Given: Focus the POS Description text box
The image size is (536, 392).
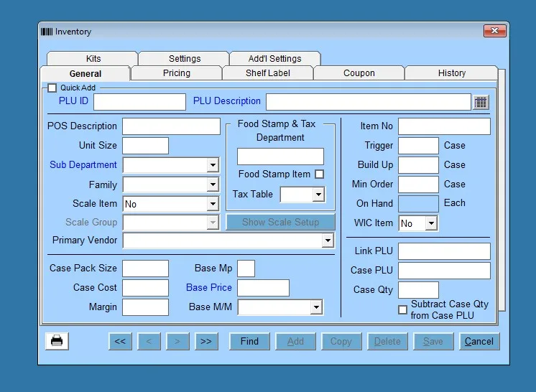Looking at the screenshot, I should (171, 126).
